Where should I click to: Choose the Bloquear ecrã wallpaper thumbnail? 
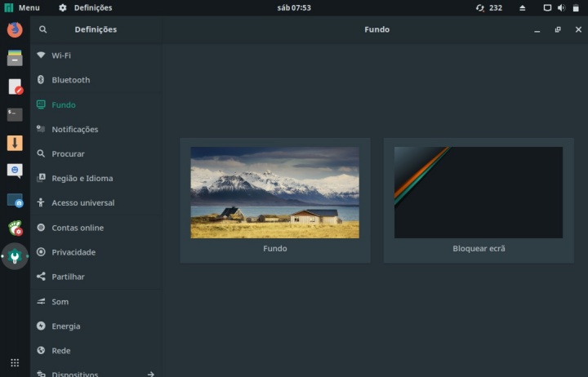click(478, 193)
